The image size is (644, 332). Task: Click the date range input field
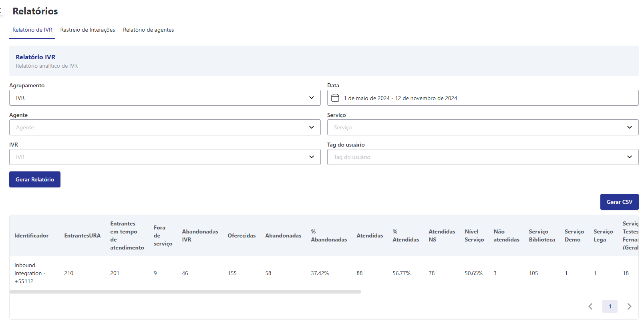point(483,98)
